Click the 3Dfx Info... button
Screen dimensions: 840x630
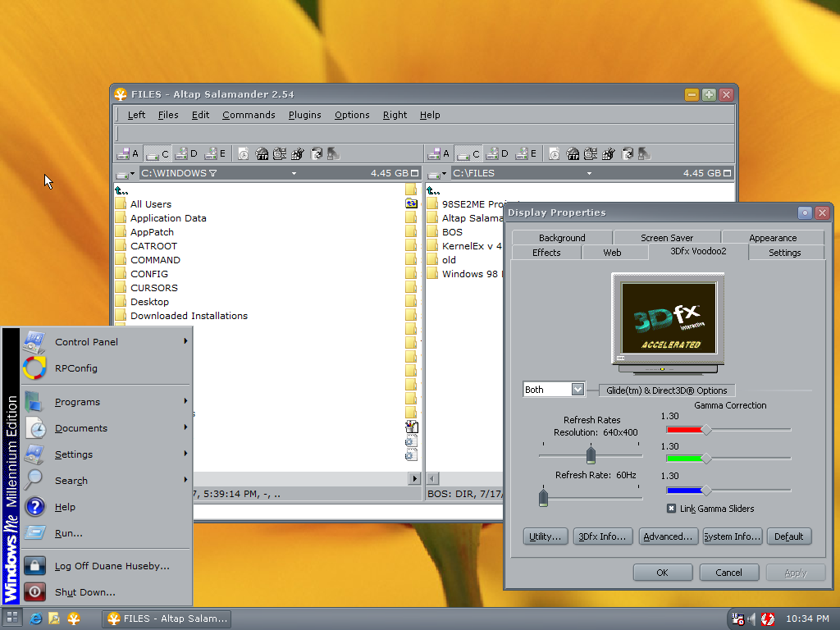[x=603, y=536]
